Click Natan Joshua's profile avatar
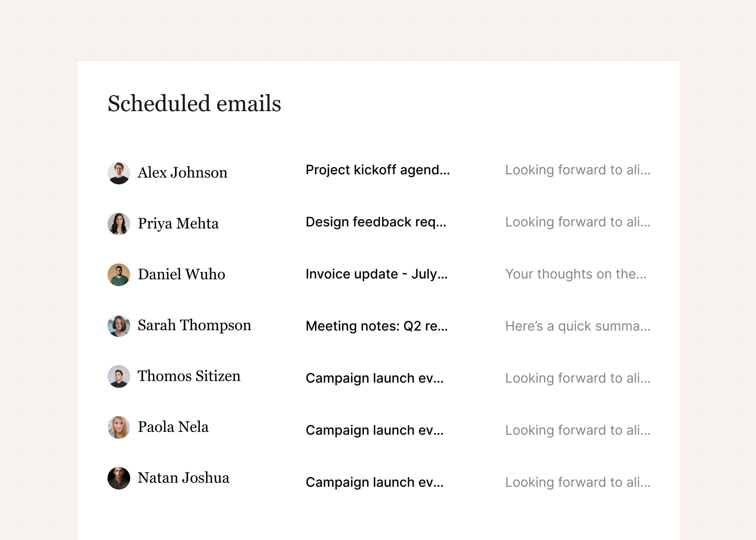756x540 pixels. tap(118, 478)
